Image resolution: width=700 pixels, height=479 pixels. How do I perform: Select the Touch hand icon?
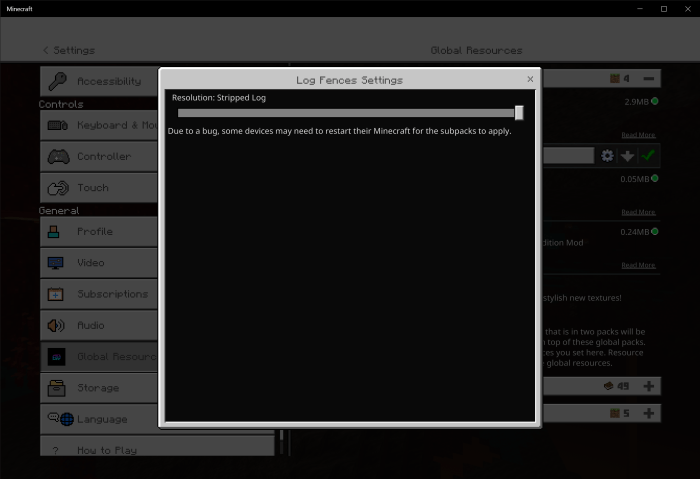tap(58, 188)
